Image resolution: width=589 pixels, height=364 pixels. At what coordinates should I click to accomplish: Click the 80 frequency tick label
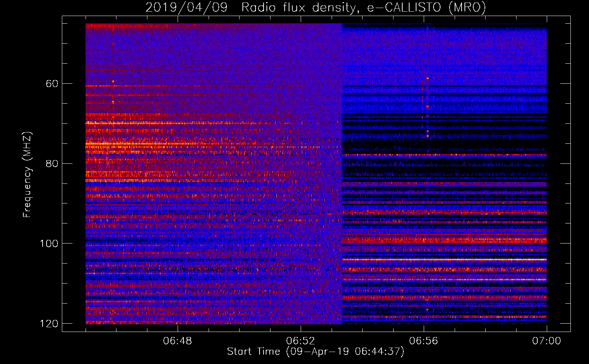pyautogui.click(x=52, y=163)
